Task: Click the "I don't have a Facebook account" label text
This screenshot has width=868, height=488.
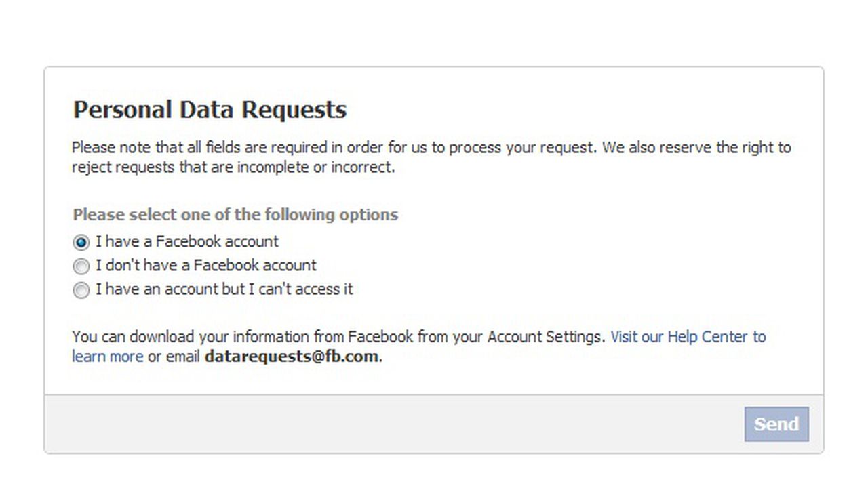Action: [206, 265]
